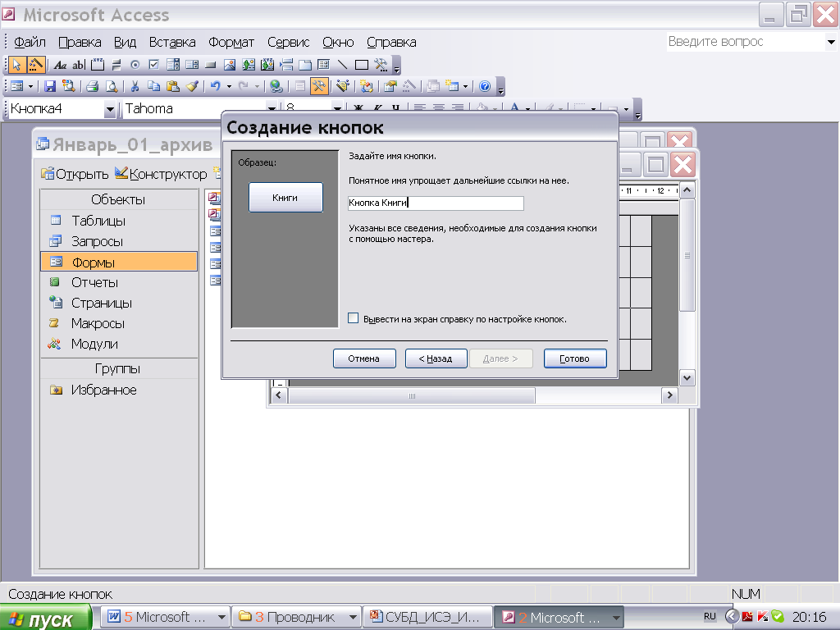Open the Windows пуск start button
The height and width of the screenshot is (630, 840).
coord(46,617)
